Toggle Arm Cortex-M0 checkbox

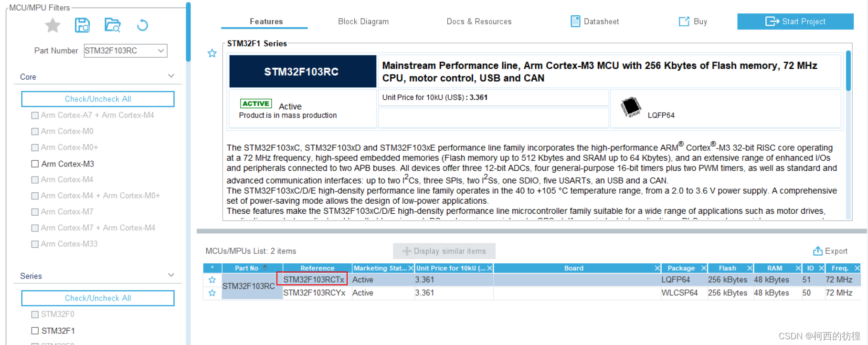pos(35,131)
